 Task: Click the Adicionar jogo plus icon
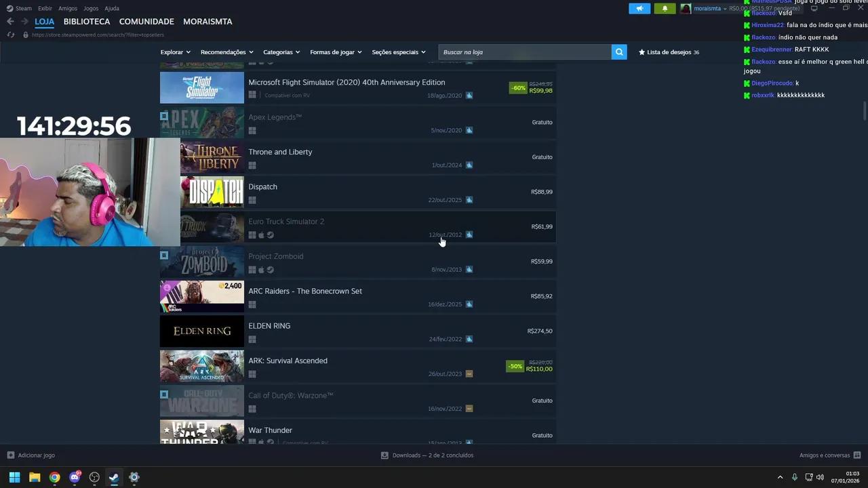click(x=10, y=455)
